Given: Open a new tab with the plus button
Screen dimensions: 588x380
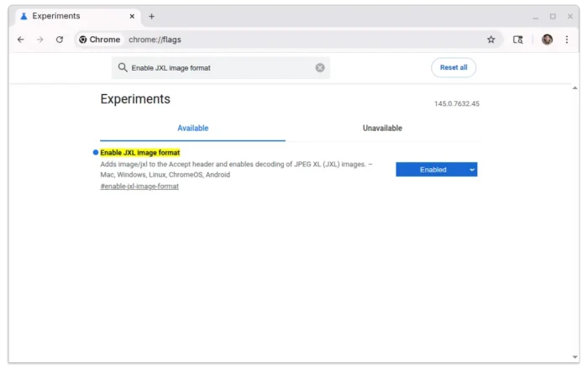Looking at the screenshot, I should tap(151, 16).
